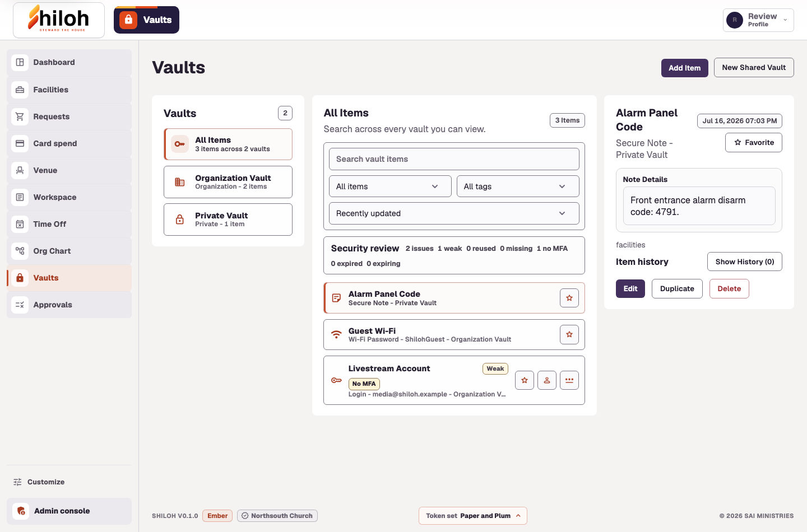Click the All Items key icon

click(x=180, y=144)
